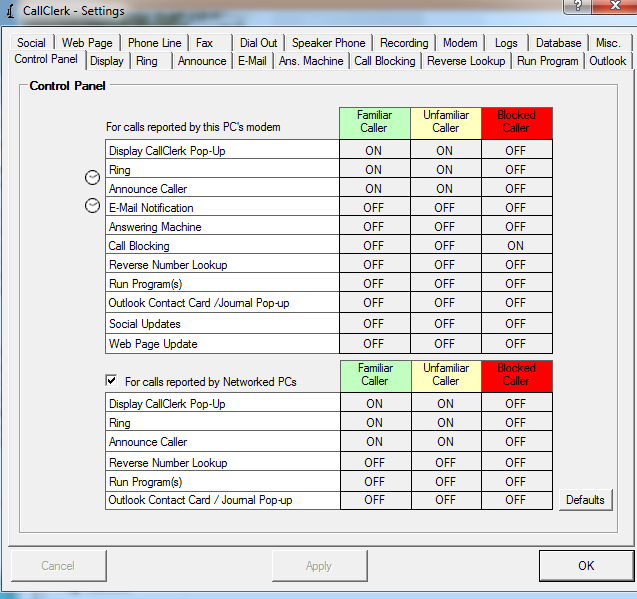Select the Run Program tab

[547, 61]
